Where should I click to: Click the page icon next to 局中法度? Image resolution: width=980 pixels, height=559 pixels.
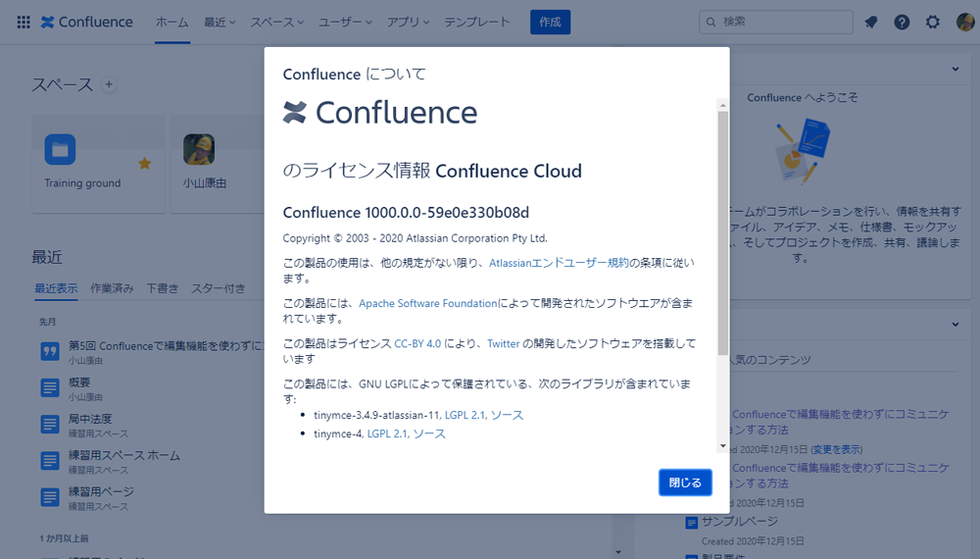click(50, 424)
